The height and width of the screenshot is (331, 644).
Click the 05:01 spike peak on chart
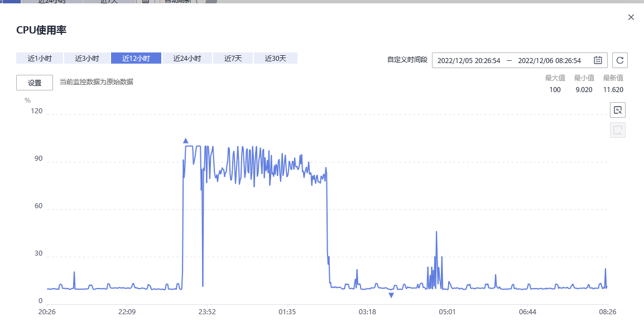pos(436,232)
